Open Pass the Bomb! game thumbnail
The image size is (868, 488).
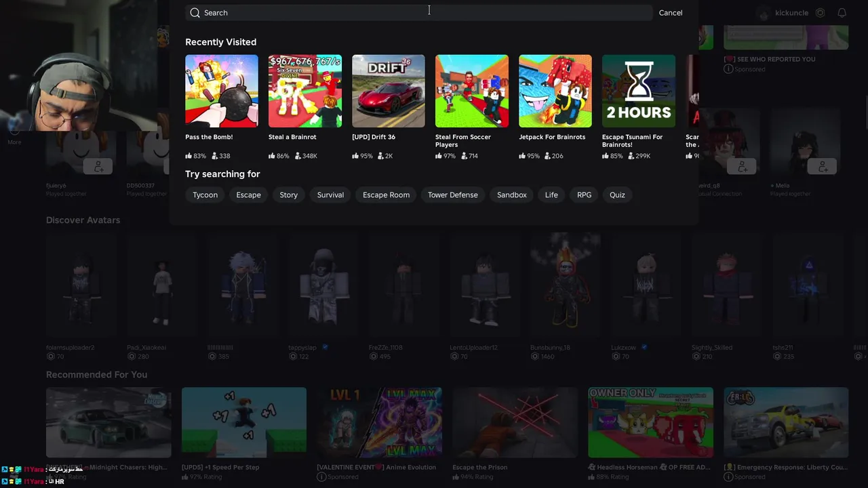[222, 91]
